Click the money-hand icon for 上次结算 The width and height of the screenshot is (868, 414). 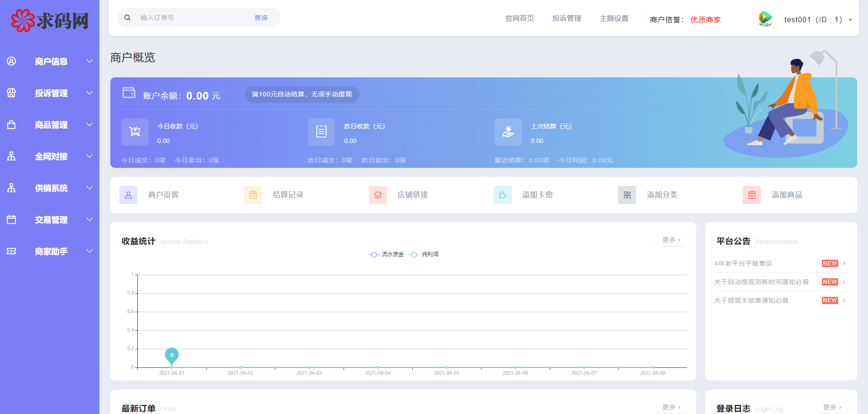(508, 132)
